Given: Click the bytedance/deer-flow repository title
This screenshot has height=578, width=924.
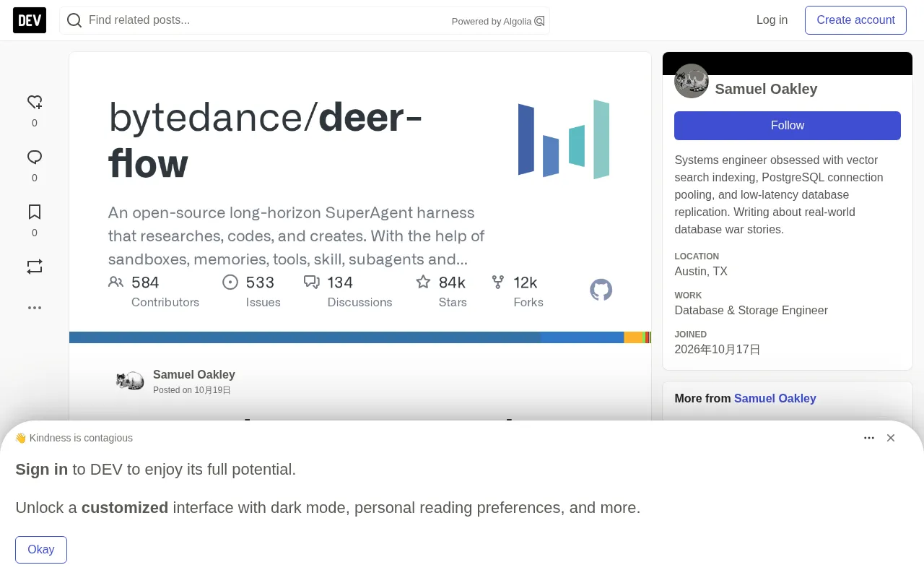Looking at the screenshot, I should coord(266,140).
